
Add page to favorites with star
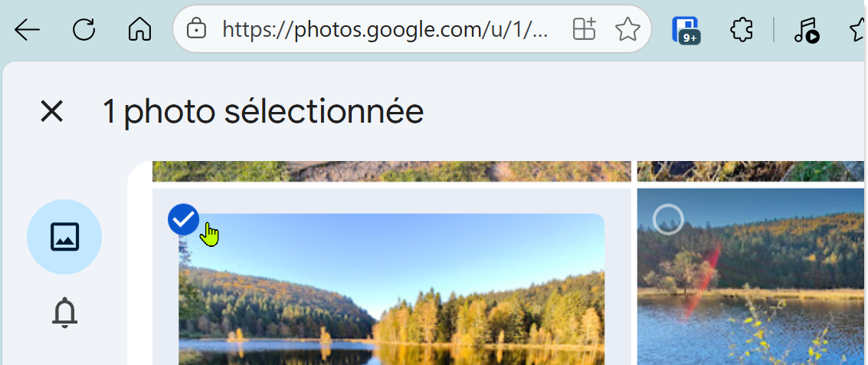tap(627, 30)
